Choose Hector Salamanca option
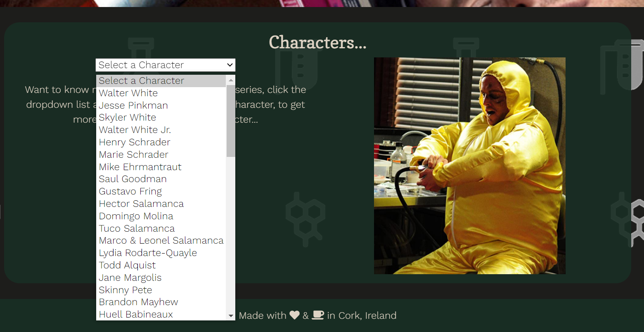 [161, 204]
